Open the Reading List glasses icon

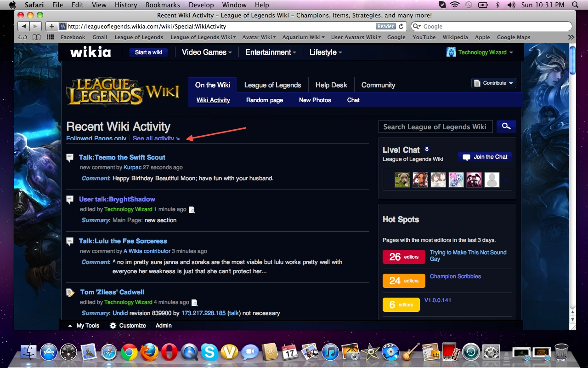(x=23, y=37)
